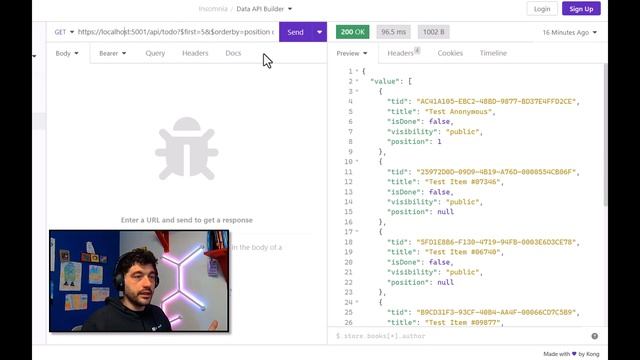Switch to the request Headers tab
Image resolution: width=640 pixels, height=360 pixels.
[x=195, y=53]
